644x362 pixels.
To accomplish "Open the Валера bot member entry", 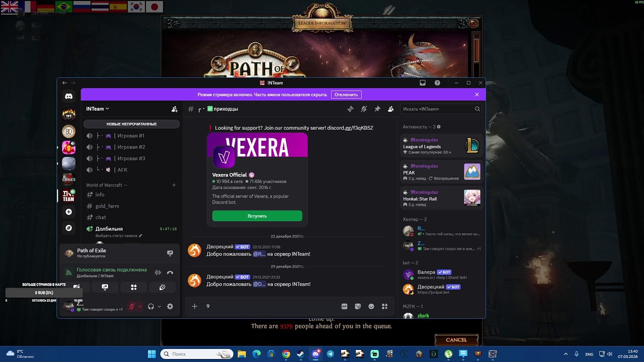I will (x=442, y=275).
